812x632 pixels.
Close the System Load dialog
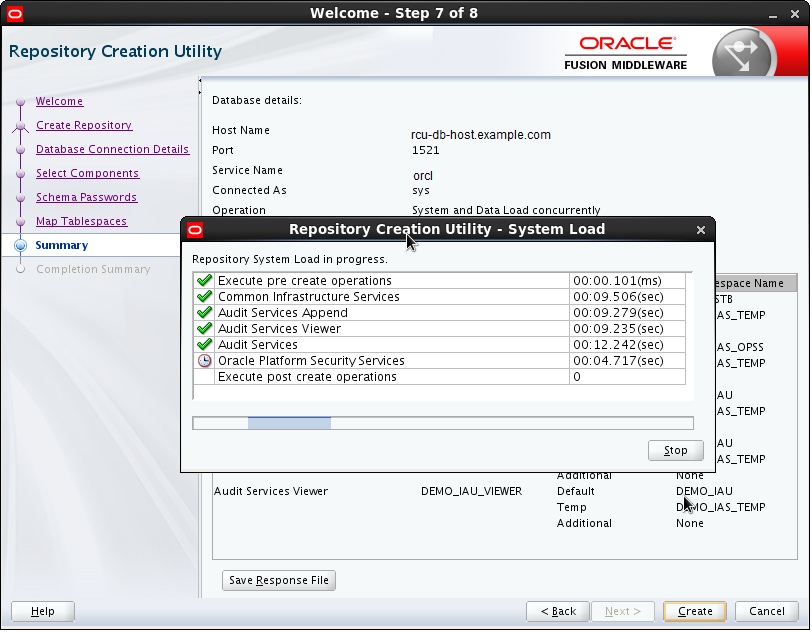click(701, 229)
